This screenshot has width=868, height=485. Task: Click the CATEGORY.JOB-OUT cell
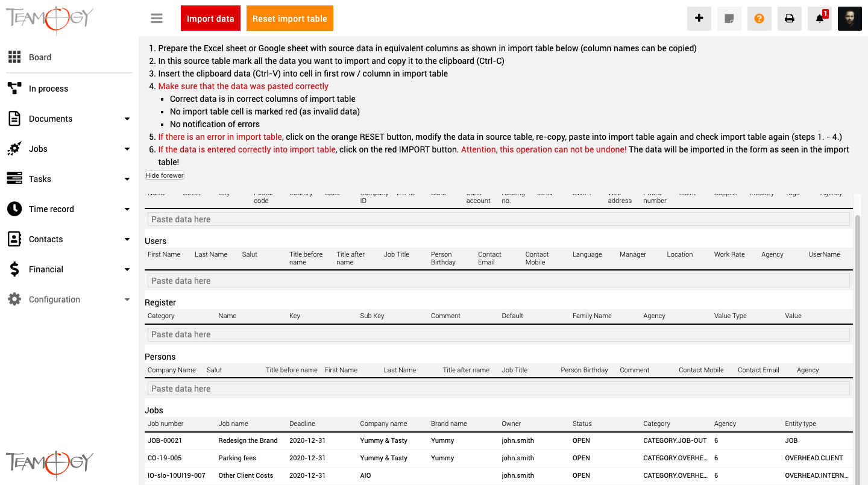(x=676, y=440)
